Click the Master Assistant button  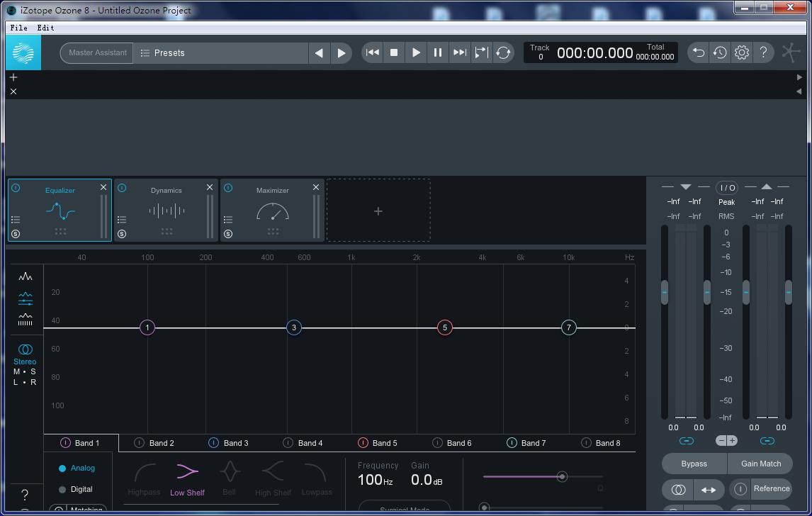(97, 52)
